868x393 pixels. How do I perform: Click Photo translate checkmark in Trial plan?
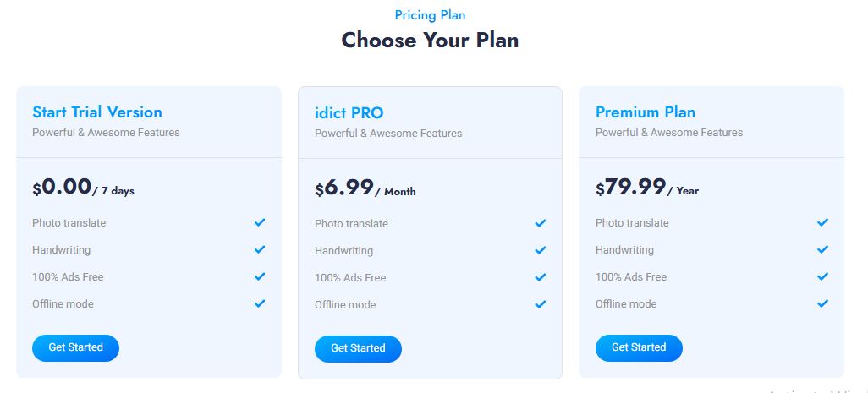pos(260,222)
